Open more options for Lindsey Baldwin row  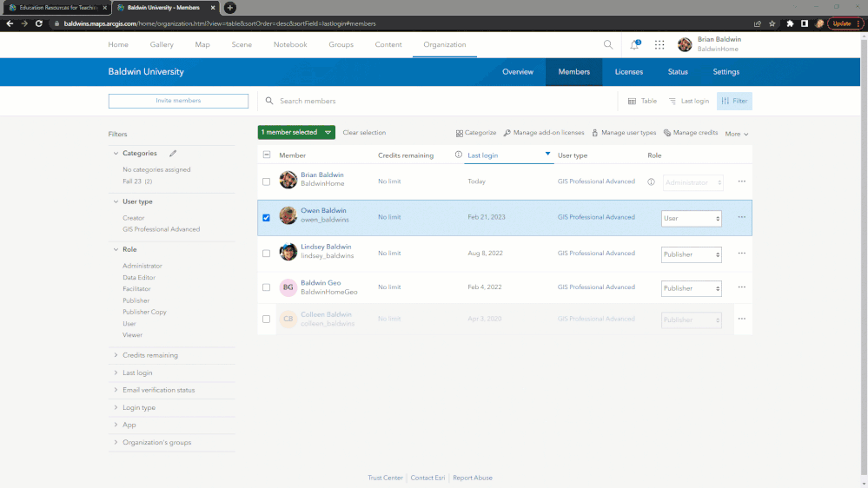coord(742,254)
